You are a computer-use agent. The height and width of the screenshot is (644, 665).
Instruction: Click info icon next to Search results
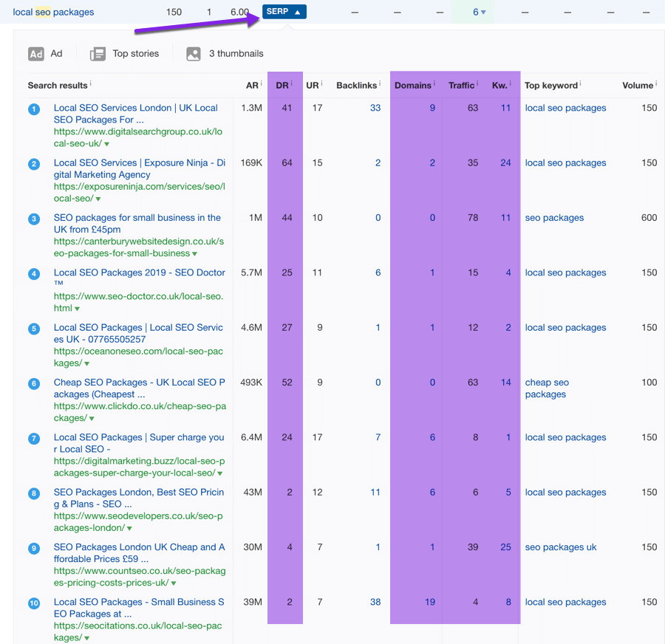[x=90, y=84]
